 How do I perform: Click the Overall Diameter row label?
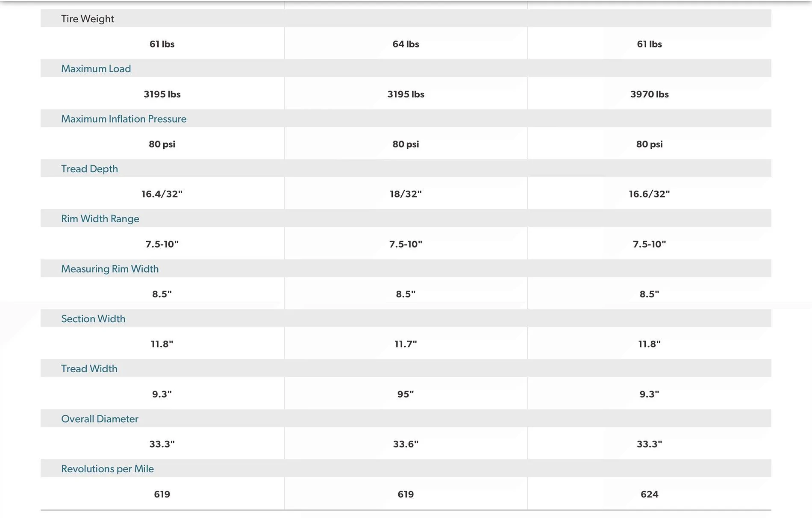100,419
